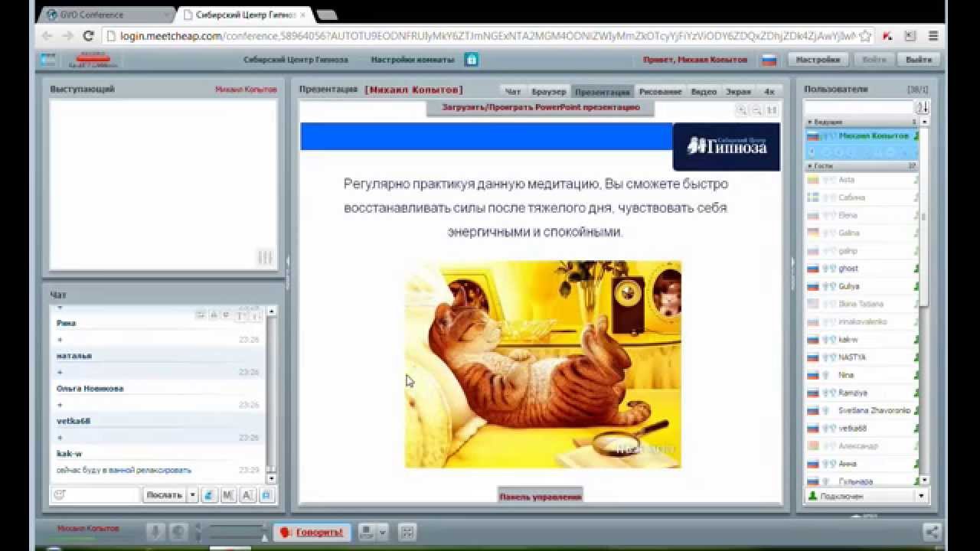The height and width of the screenshot is (551, 980).
Task: Click the computer screen share icon in bottom bar
Action: tap(367, 532)
